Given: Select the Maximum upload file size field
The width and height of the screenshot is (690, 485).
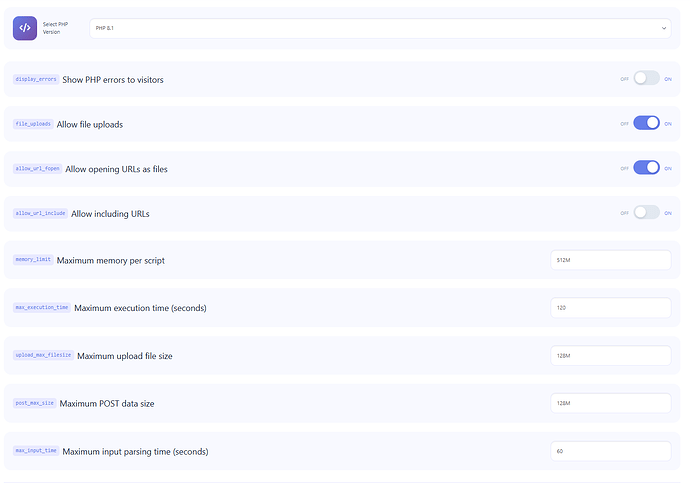Looking at the screenshot, I should (610, 355).
